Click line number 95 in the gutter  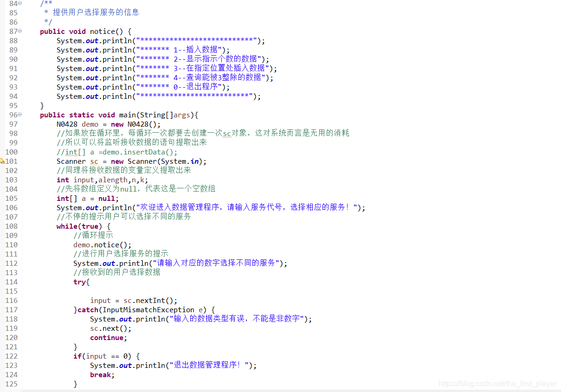click(13, 105)
